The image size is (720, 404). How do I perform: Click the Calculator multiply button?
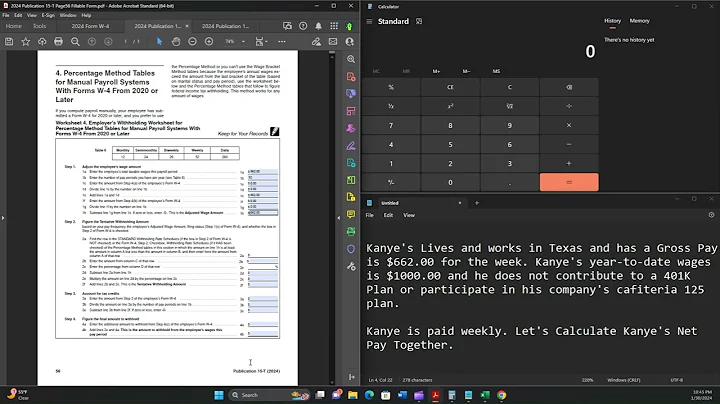(569, 125)
